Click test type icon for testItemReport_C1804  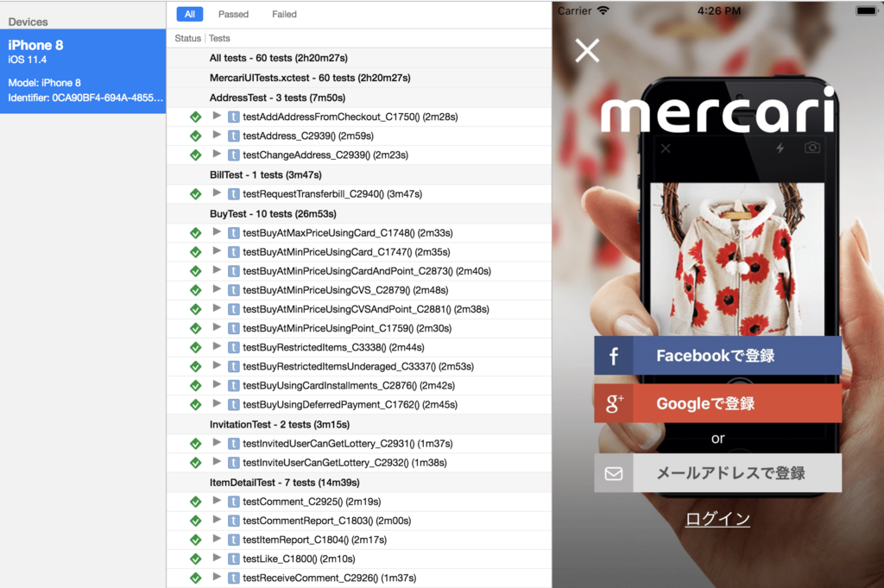click(x=233, y=540)
